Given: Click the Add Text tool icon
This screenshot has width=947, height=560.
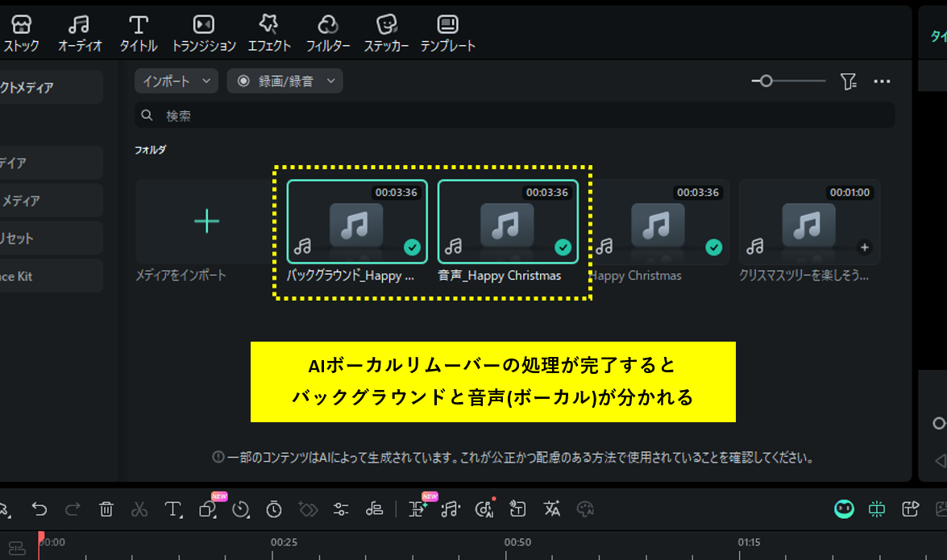Looking at the screenshot, I should (x=172, y=509).
